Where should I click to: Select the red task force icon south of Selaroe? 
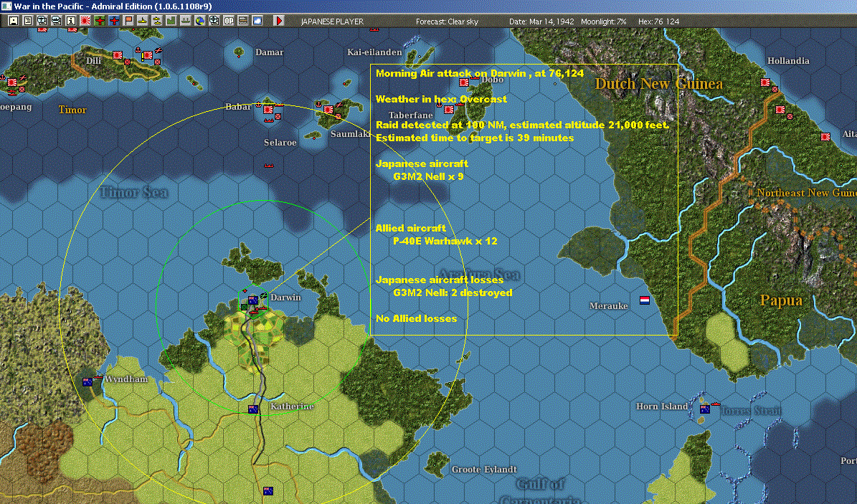click(268, 165)
